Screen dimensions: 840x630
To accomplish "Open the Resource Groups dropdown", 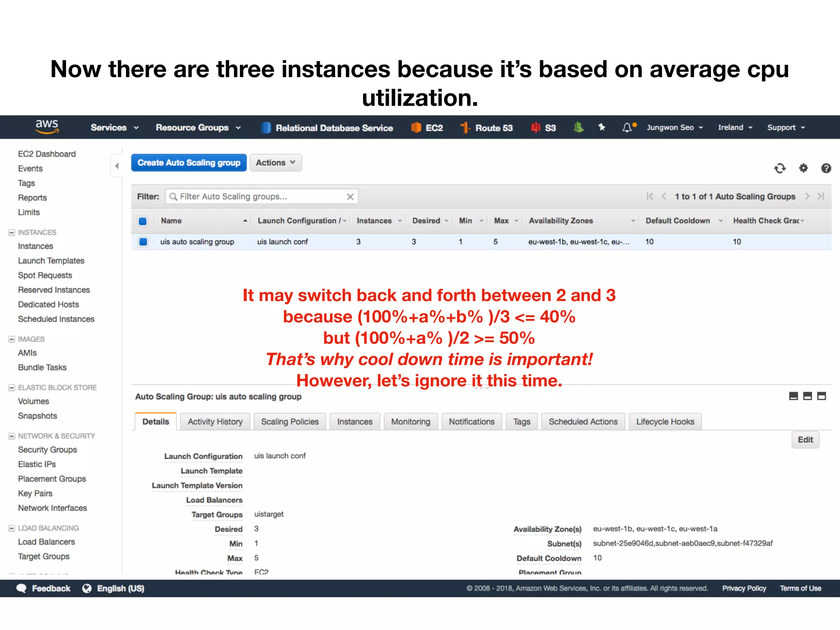I will tap(198, 128).
